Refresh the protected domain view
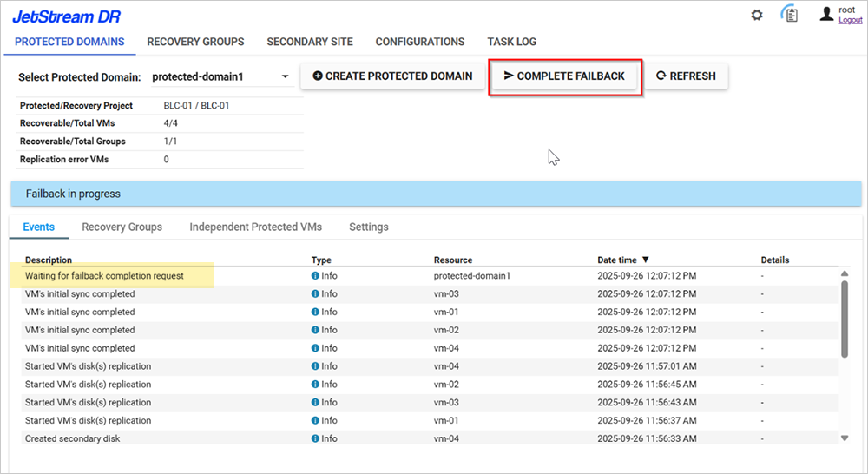 coord(686,76)
